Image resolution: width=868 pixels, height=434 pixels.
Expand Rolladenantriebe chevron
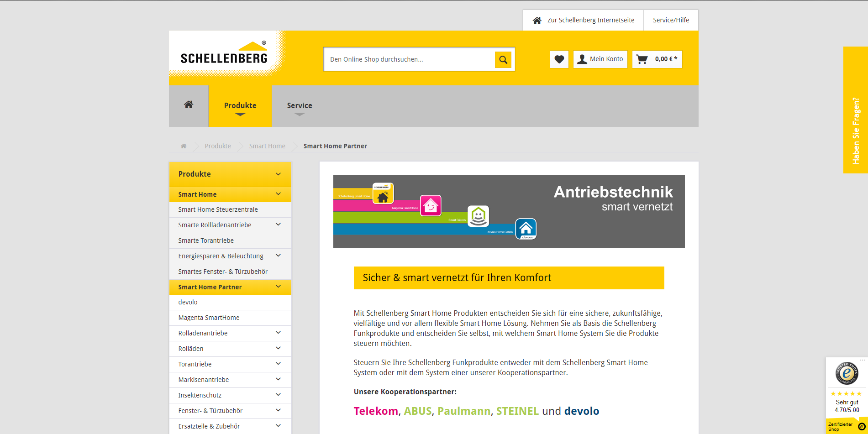pyautogui.click(x=278, y=333)
